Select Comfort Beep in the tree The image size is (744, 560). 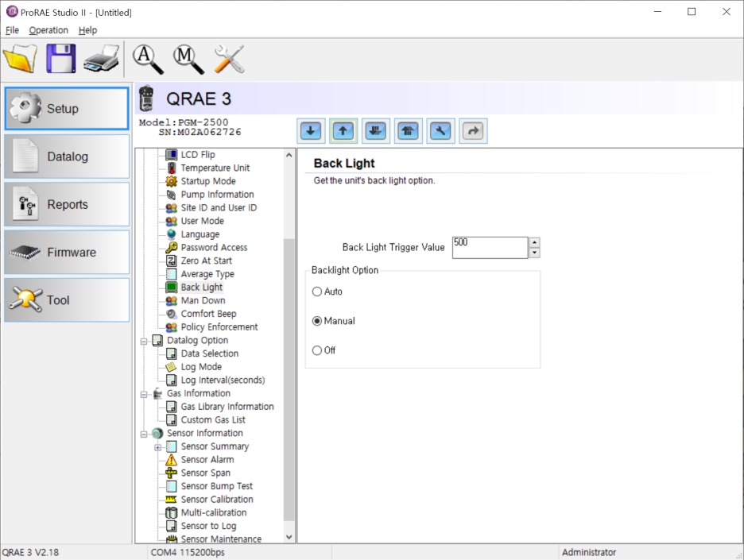[208, 314]
